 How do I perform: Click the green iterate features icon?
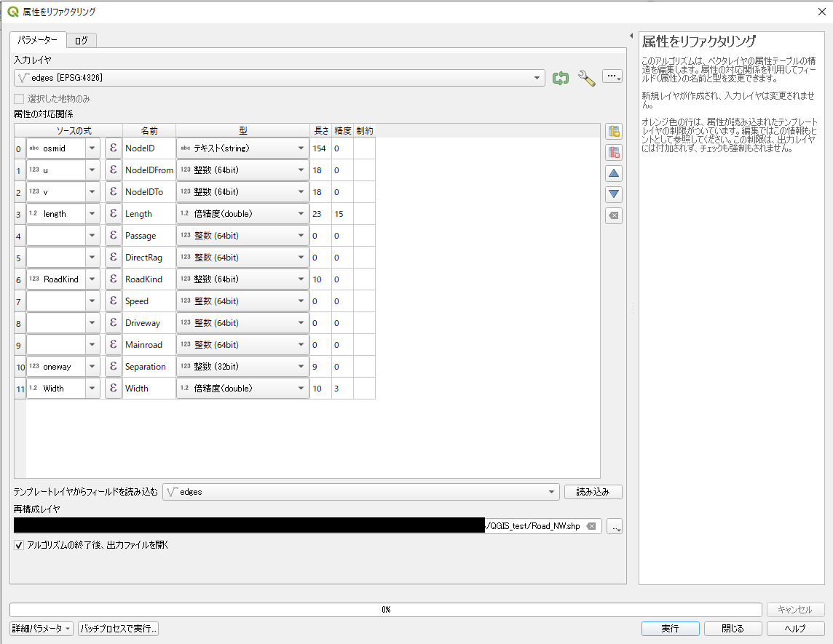tap(560, 78)
